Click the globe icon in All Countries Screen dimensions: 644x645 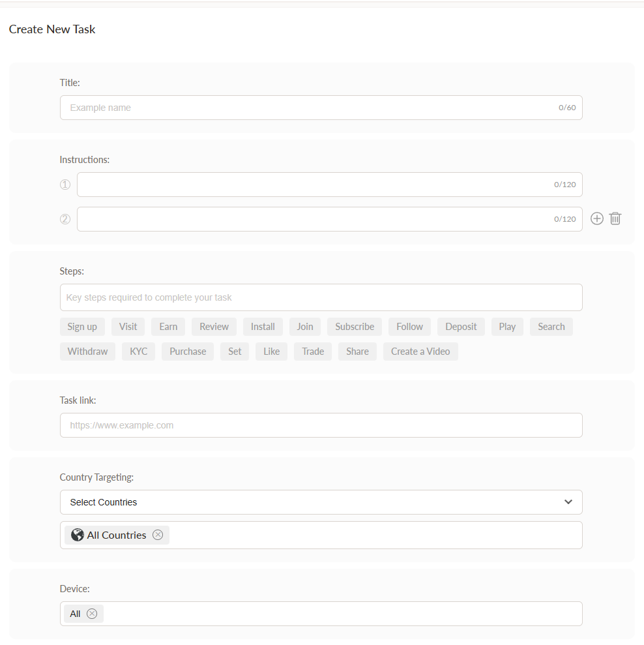pos(78,535)
